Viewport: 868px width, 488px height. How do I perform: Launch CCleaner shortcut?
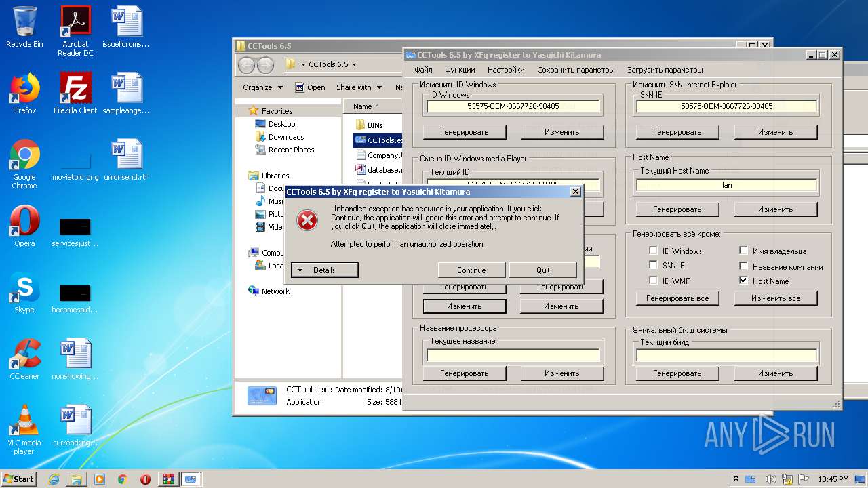24,359
